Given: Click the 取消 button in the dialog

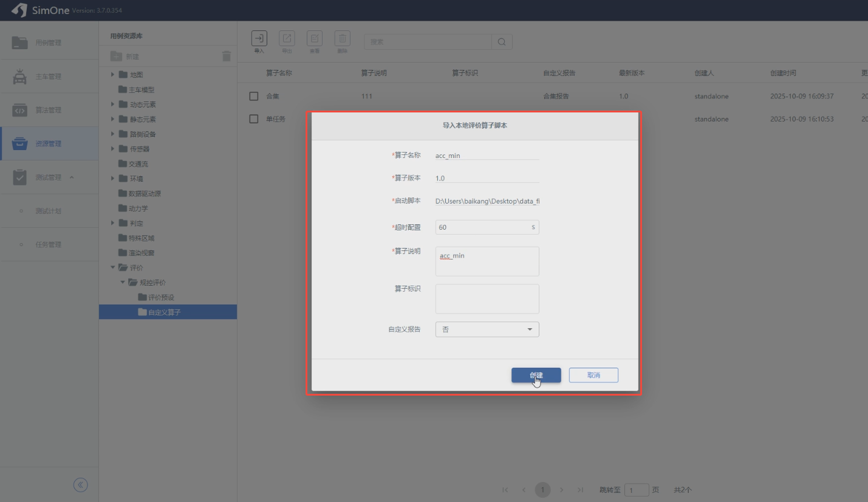Looking at the screenshot, I should (593, 375).
